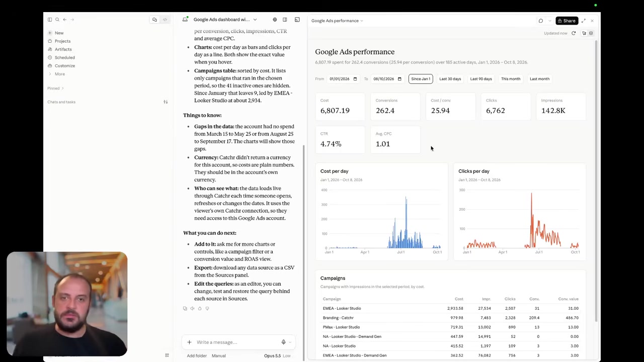Select the This month range

click(511, 79)
